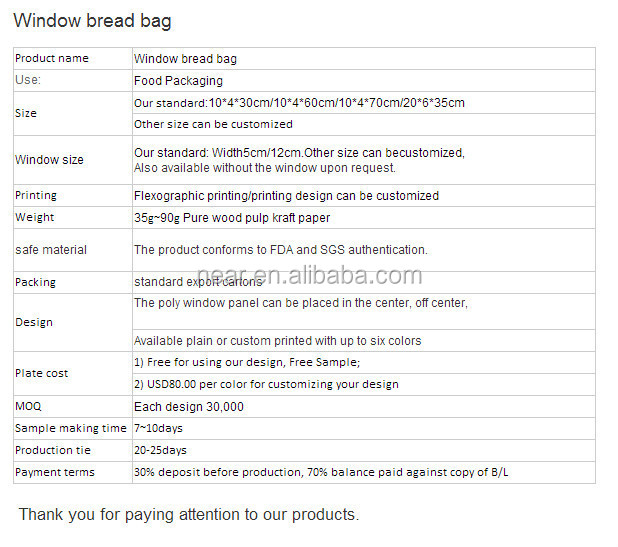Select the Flexographic printing description cell
The image size is (618, 547).
364,195
